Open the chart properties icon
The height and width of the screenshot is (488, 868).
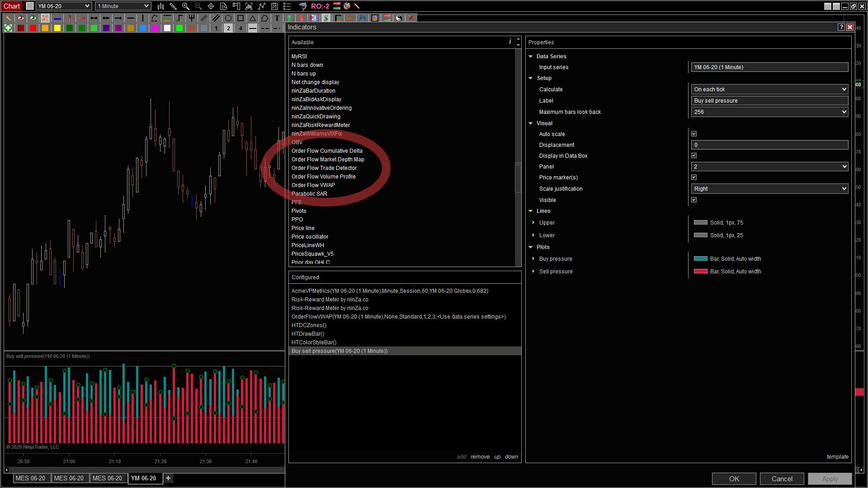coord(287,6)
